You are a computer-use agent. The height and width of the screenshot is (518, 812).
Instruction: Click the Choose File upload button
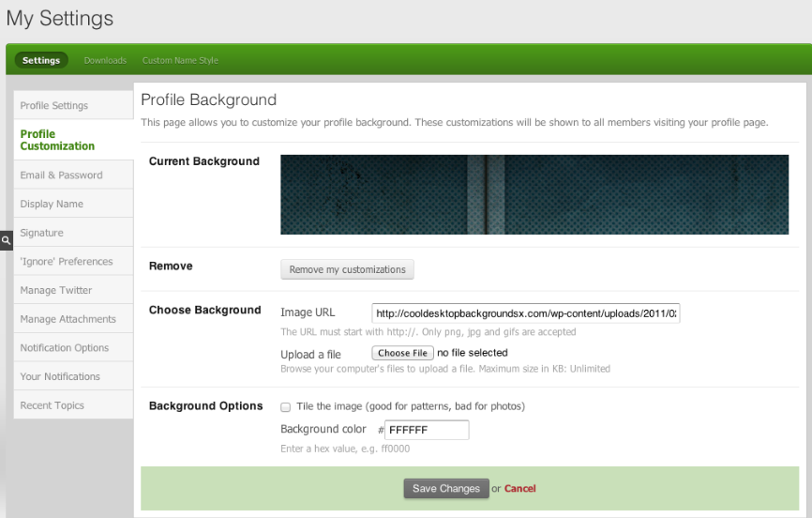click(x=402, y=354)
